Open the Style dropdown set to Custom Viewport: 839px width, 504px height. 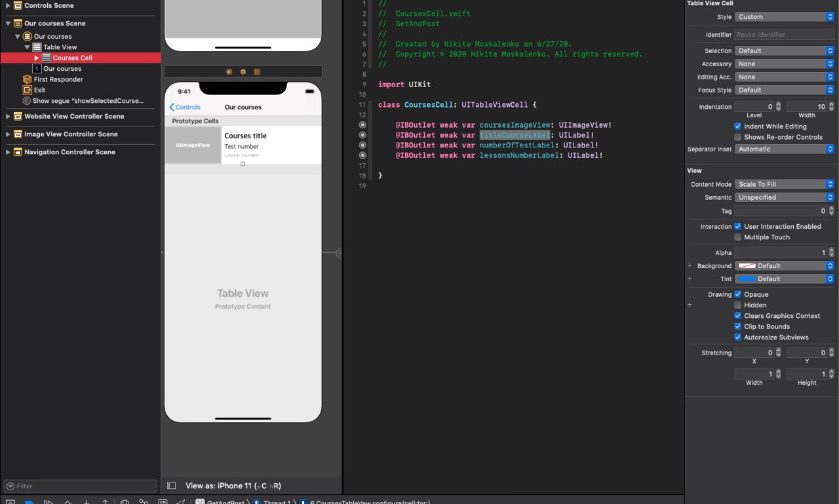784,17
